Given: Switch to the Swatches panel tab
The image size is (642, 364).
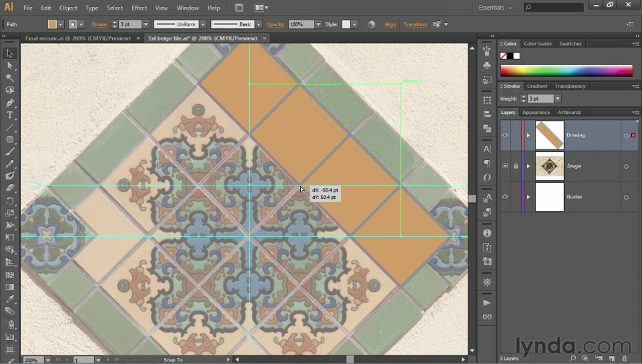Looking at the screenshot, I should point(570,43).
